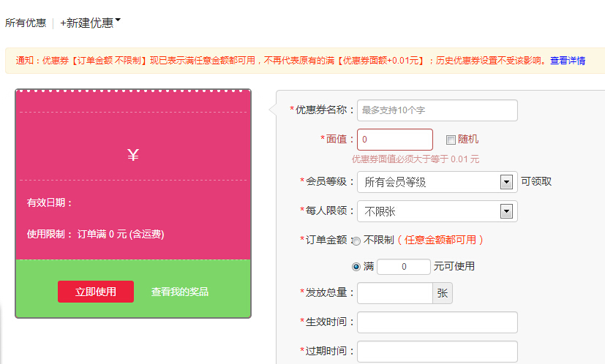The image size is (605, 364).
Task: Click the 查看详情 link in the notice
Action: coord(568,61)
